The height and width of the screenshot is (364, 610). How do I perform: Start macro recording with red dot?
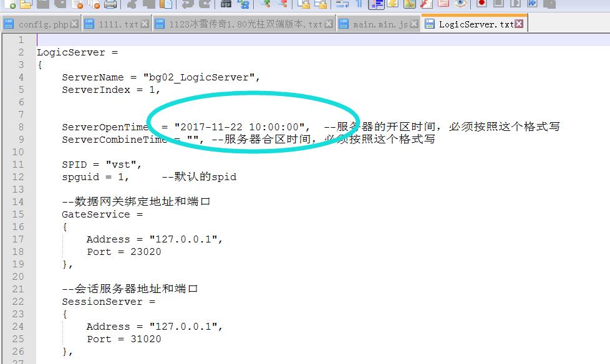tap(482, 3)
